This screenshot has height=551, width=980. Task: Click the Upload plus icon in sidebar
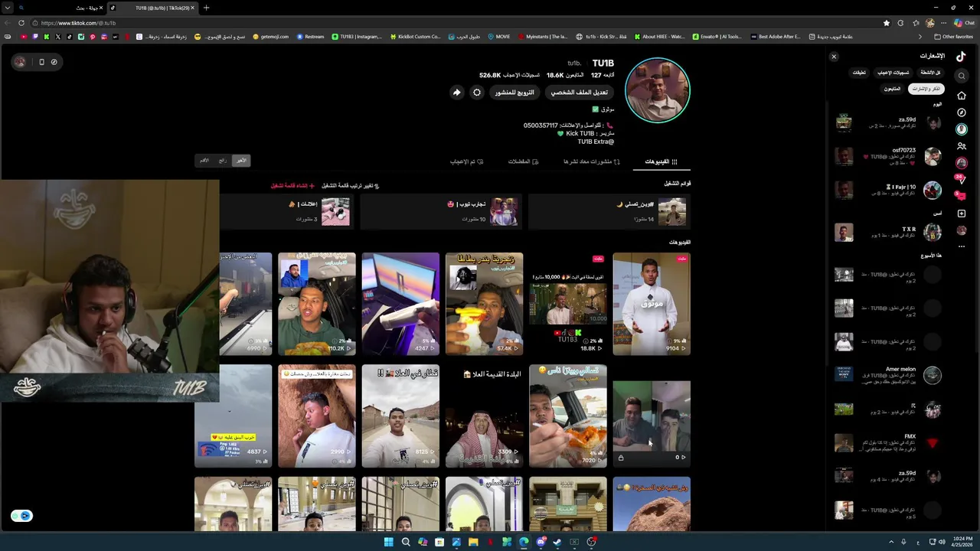coord(962,214)
